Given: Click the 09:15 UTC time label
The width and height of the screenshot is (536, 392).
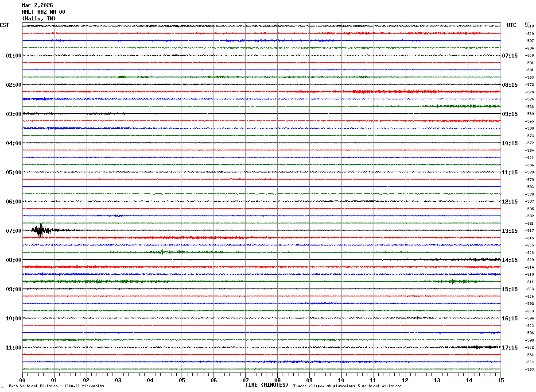Looking at the screenshot, I should point(509,114).
